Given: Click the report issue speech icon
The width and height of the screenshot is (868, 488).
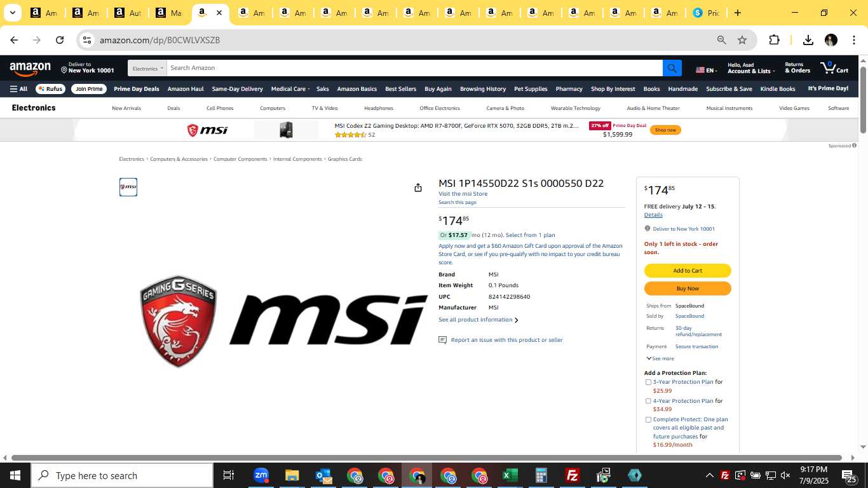Looking at the screenshot, I should coord(442,340).
